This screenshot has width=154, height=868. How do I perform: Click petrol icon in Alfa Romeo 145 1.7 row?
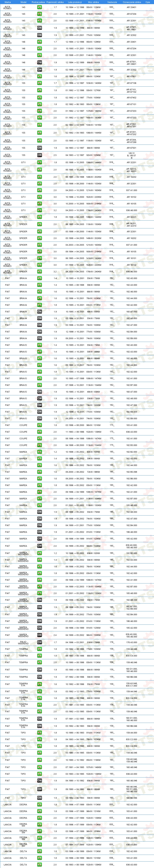(40, 7)
